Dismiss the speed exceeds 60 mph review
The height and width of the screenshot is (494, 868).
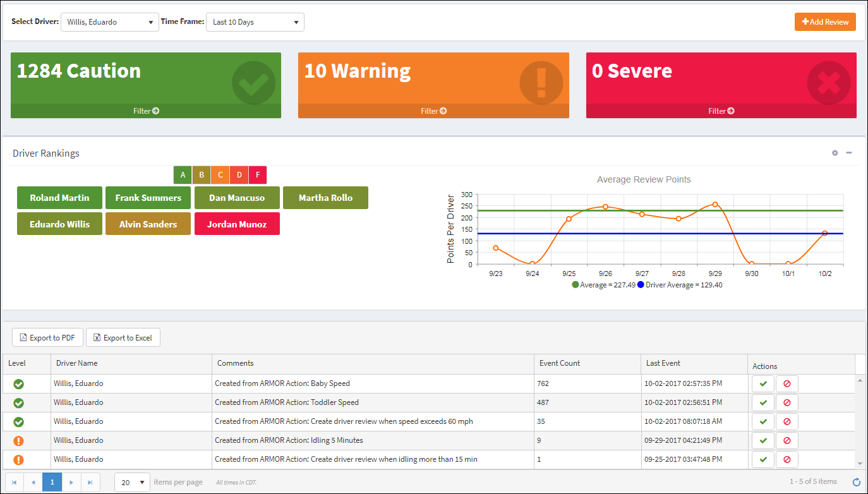(787, 421)
